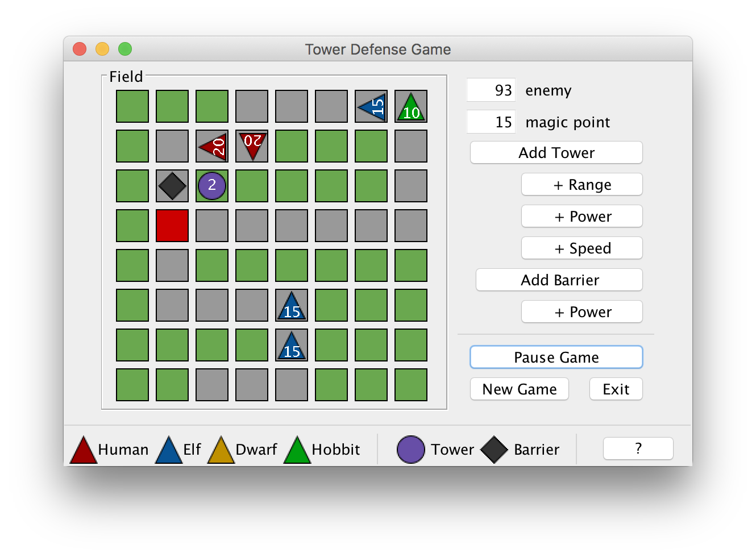
Task: Click the gray tile left of the left-facing Elf
Action: pos(331,106)
